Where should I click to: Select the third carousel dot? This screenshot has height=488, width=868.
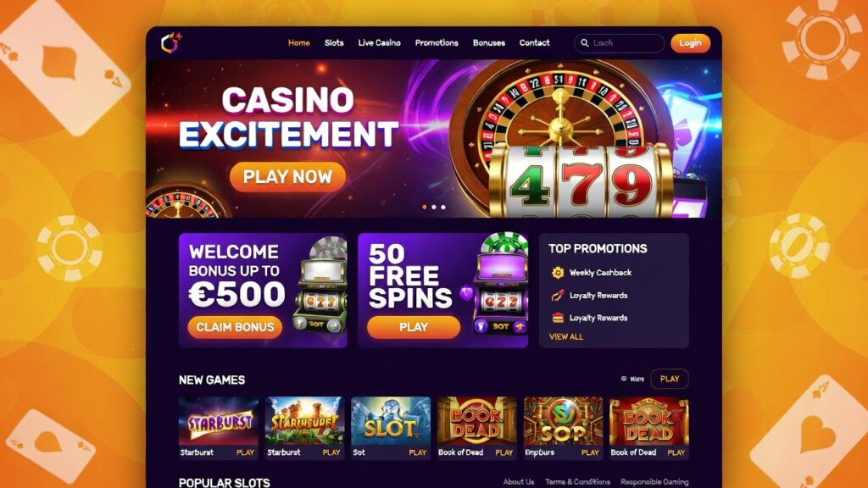point(442,207)
